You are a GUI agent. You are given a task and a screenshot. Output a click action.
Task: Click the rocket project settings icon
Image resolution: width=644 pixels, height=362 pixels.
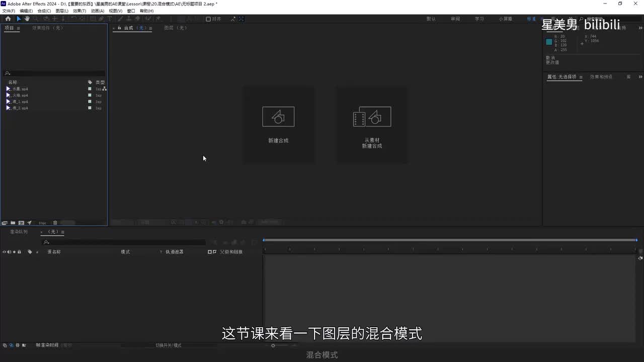pos(29,223)
